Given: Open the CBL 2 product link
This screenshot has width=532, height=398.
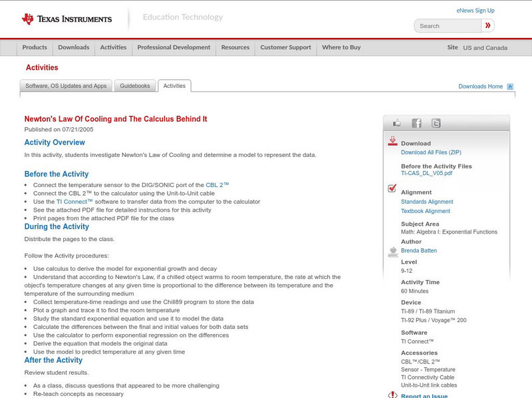Looking at the screenshot, I should 217,185.
